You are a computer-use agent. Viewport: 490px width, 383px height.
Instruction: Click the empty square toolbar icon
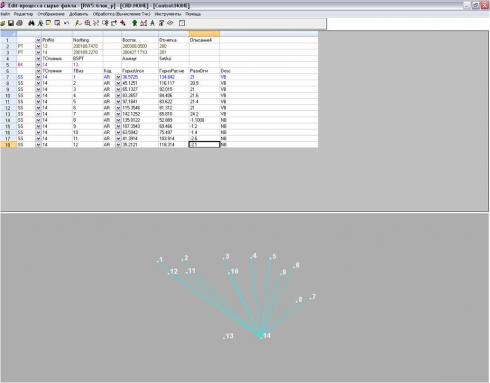click(x=182, y=23)
